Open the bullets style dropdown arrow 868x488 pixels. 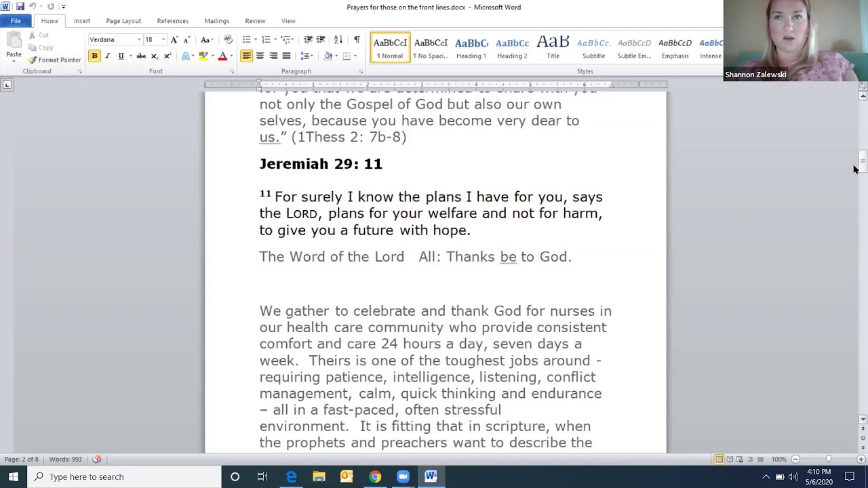click(256, 39)
